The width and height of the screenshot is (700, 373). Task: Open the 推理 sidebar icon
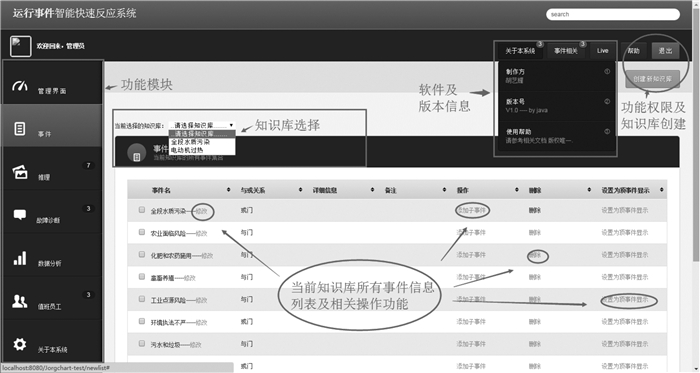click(20, 172)
